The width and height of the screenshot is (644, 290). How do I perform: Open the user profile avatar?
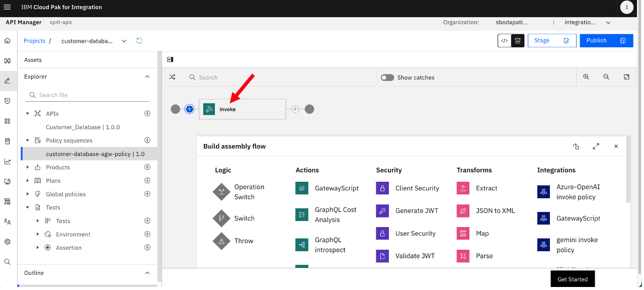pos(627,7)
